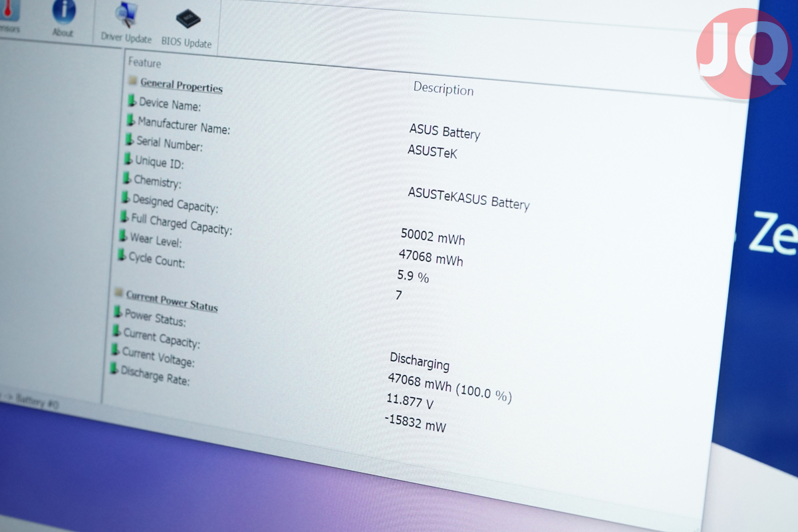Select the Current Power Status heading
The width and height of the screenshot is (798, 532).
[x=172, y=301]
